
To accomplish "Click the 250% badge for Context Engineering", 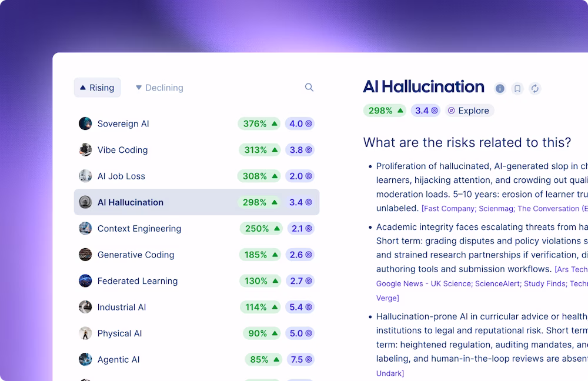I will click(260, 228).
